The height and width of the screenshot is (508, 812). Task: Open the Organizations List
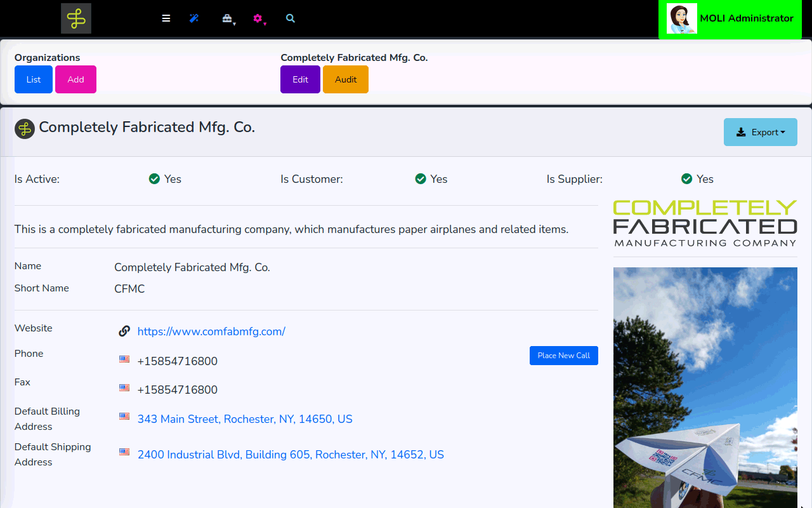[x=34, y=79]
